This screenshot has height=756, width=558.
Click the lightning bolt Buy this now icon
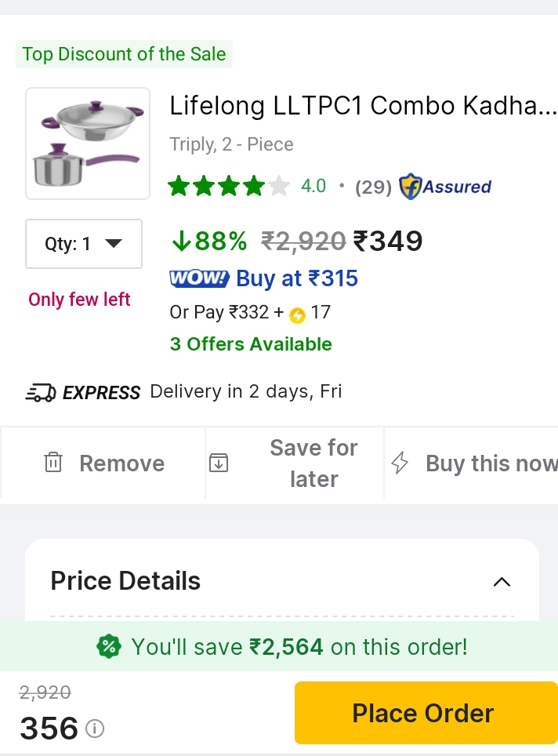(400, 463)
